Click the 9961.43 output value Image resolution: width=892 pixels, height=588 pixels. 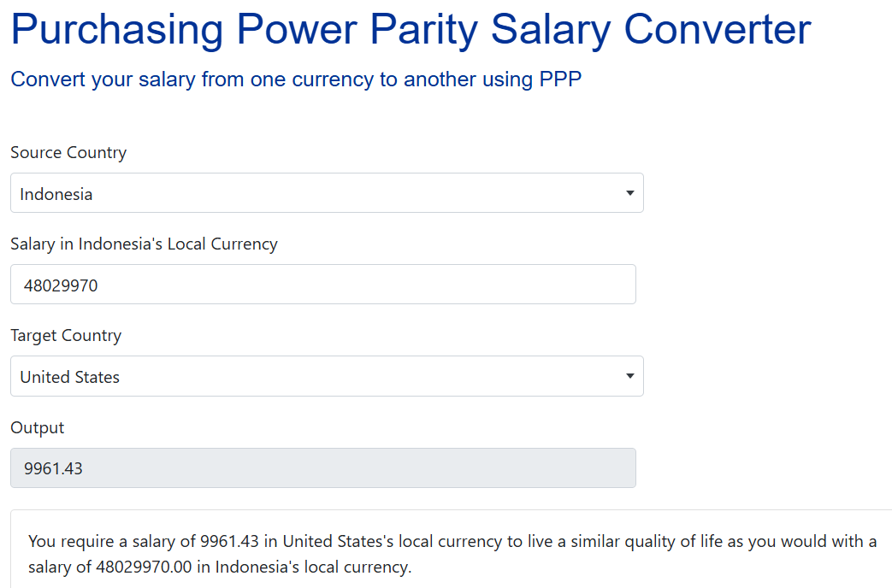point(53,468)
